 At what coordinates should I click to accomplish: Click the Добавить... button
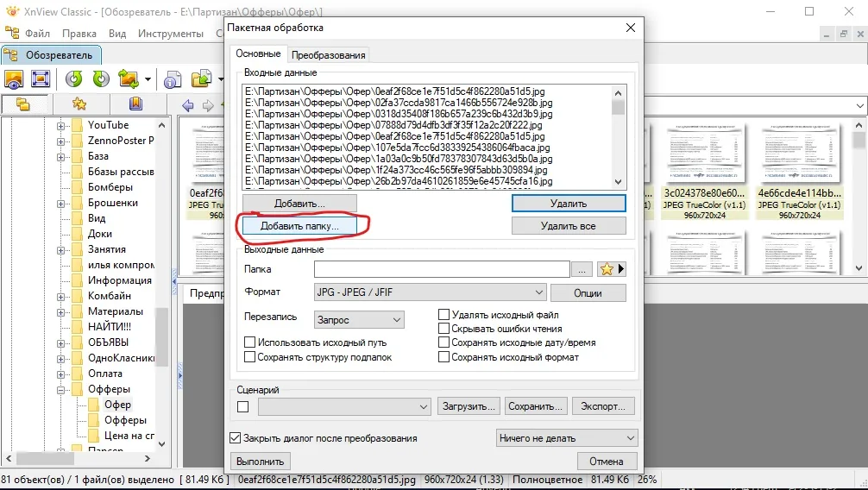click(299, 204)
